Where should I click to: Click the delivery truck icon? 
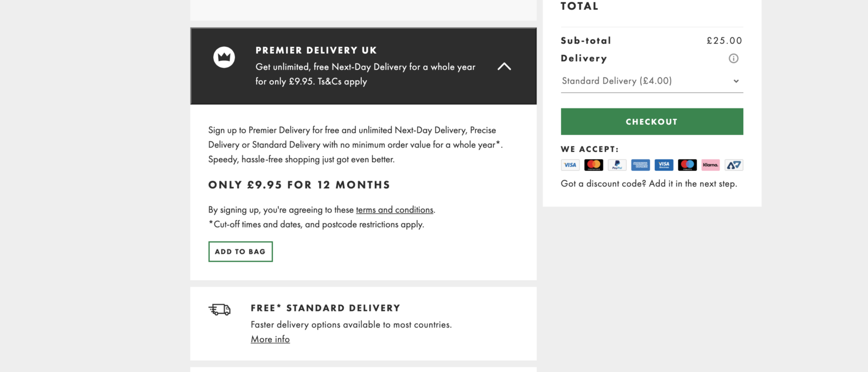pyautogui.click(x=220, y=310)
